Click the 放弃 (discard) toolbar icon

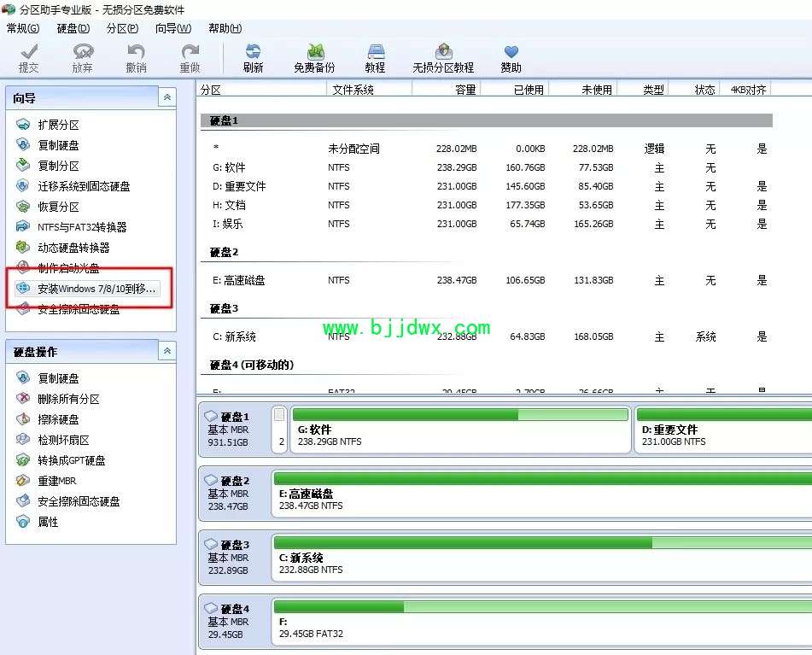(83, 58)
